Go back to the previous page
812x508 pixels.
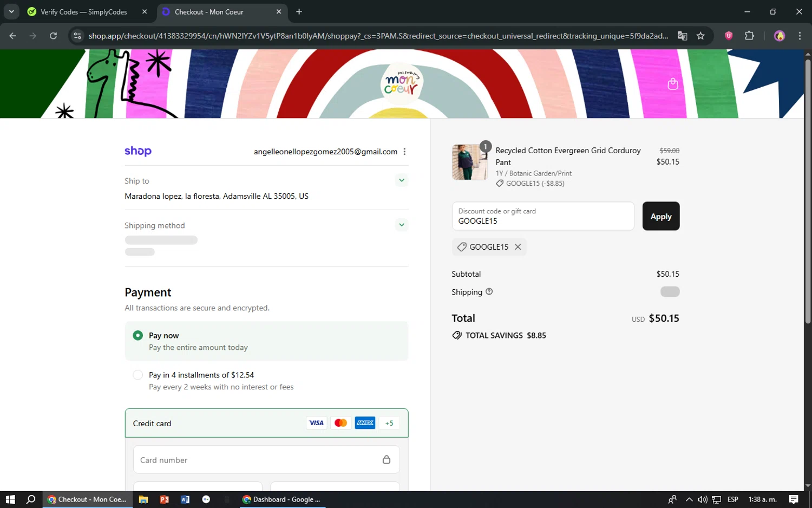coord(13,36)
